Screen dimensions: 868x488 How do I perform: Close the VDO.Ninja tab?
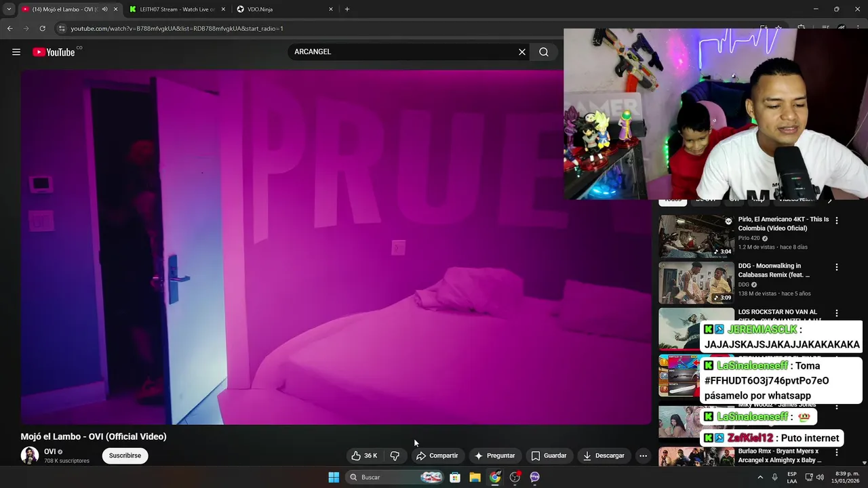331,9
